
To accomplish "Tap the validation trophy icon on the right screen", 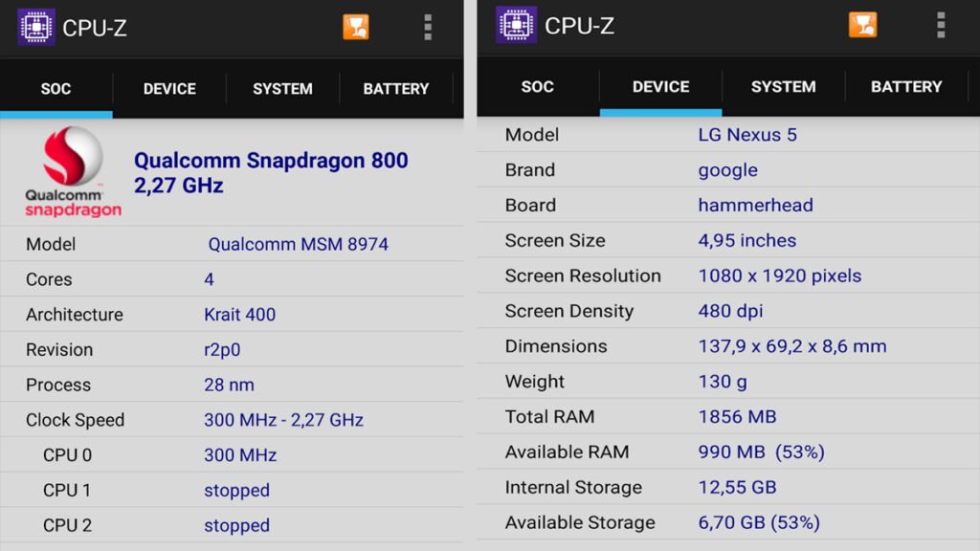I will pyautogui.click(x=861, y=26).
